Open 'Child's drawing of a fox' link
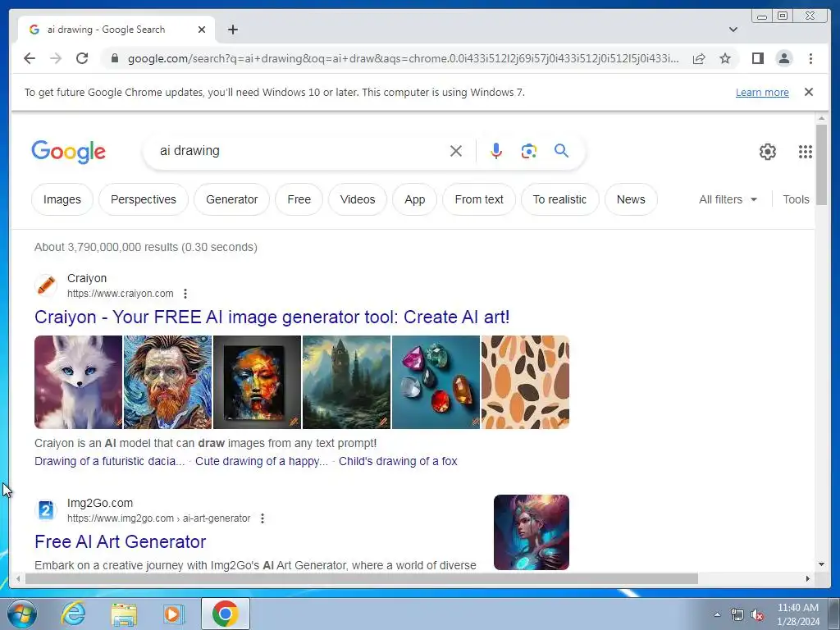 398,461
